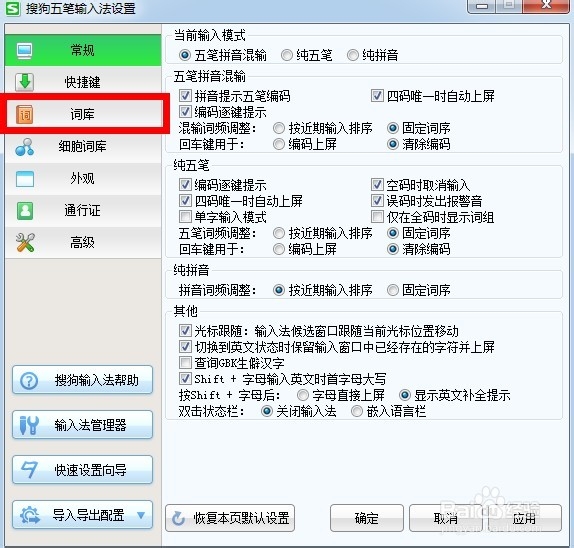Expand the 导入导出配置 dropdown arrow
This screenshot has width=574, height=548.
[141, 515]
